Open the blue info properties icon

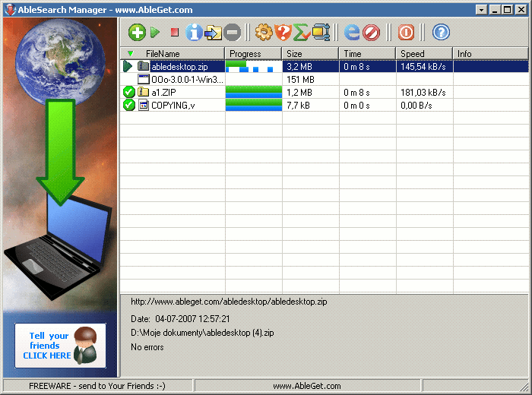(x=194, y=33)
